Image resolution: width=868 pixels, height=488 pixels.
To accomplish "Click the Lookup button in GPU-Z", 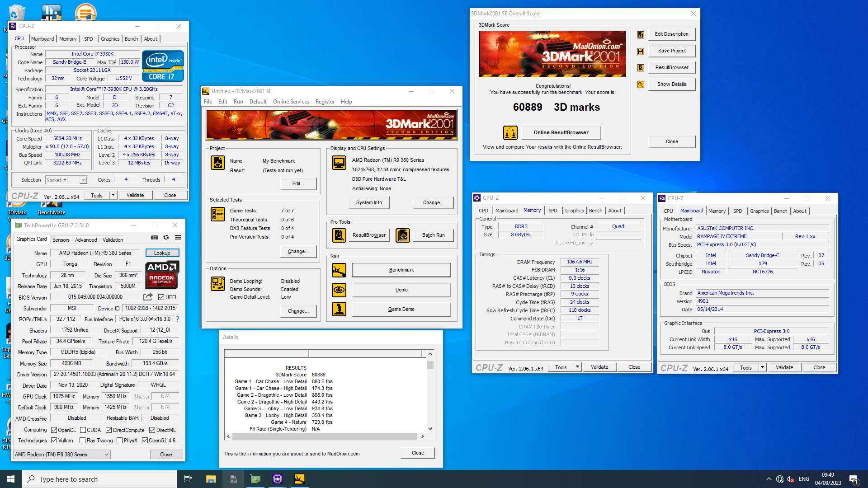I will 162,253.
